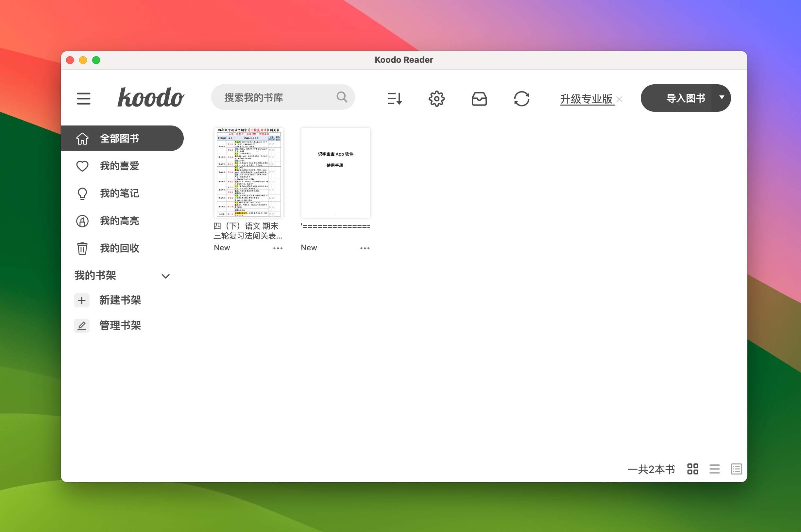Click the 新建书架 label
This screenshot has width=801, height=532.
120,300
